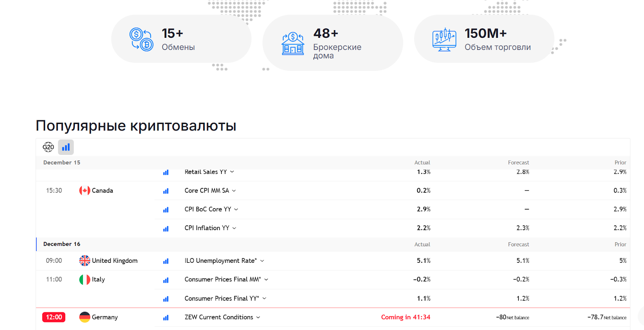Click the brokerage house icon beside 48+
The height and width of the screenshot is (330, 644).
click(x=293, y=43)
